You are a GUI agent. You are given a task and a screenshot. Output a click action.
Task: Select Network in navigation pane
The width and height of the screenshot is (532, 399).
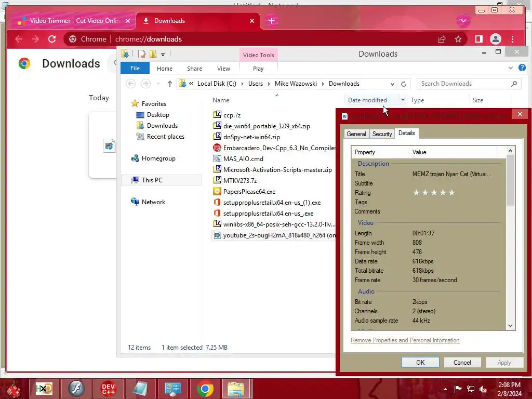click(153, 202)
